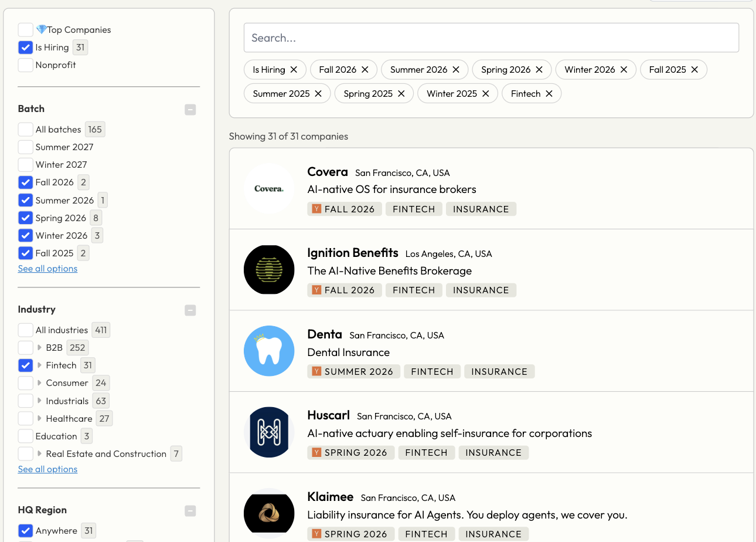
Task: Check the Summer 2027 batch
Action: (x=25, y=147)
